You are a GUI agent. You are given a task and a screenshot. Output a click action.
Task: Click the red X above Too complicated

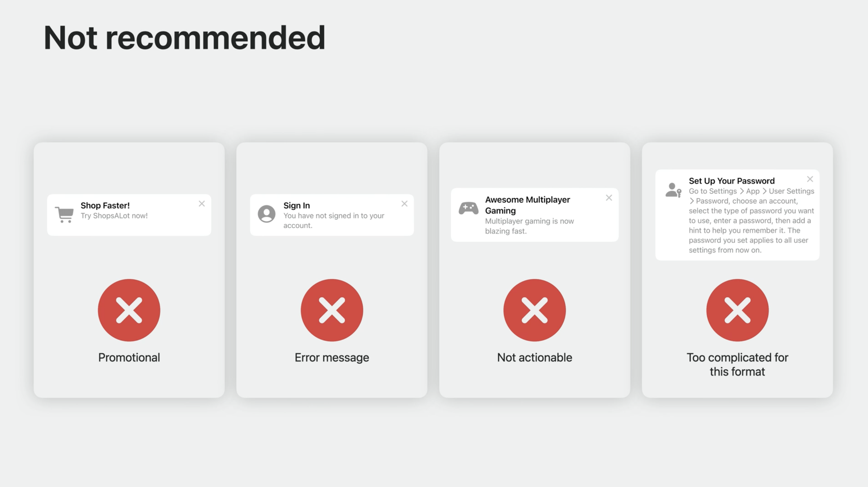coord(737,310)
